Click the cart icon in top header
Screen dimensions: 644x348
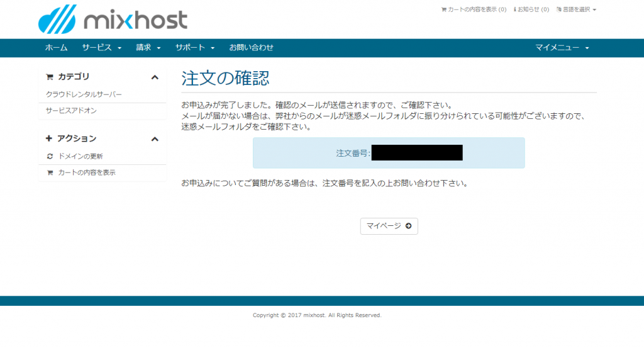click(444, 9)
